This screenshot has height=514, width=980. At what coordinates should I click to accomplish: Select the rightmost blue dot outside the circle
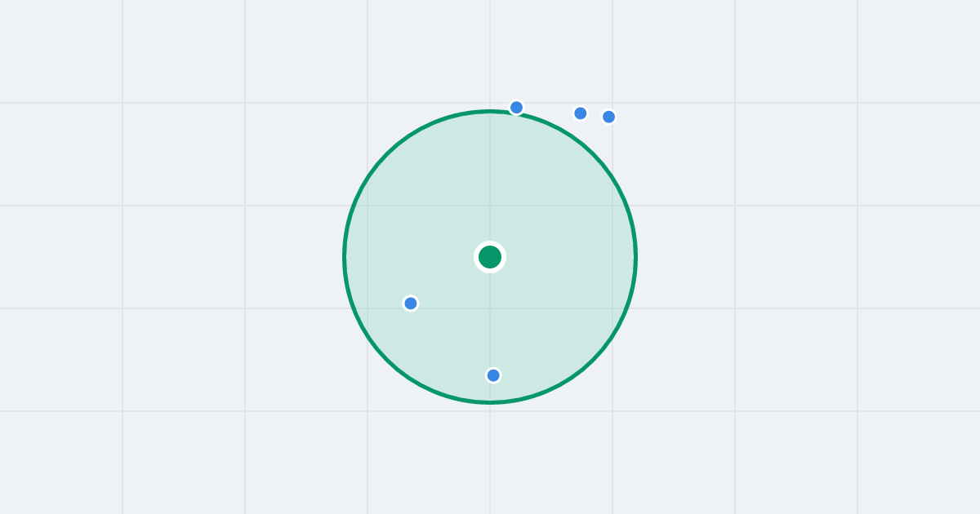(x=608, y=117)
